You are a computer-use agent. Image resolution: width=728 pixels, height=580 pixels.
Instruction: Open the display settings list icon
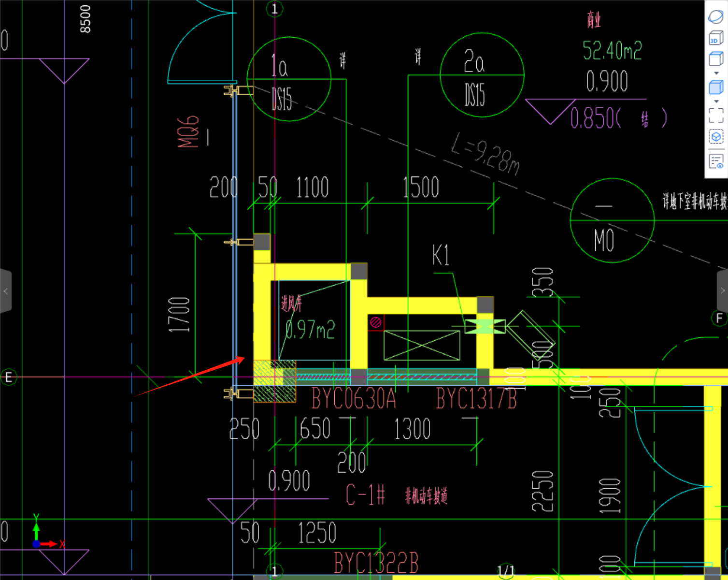pos(716,161)
